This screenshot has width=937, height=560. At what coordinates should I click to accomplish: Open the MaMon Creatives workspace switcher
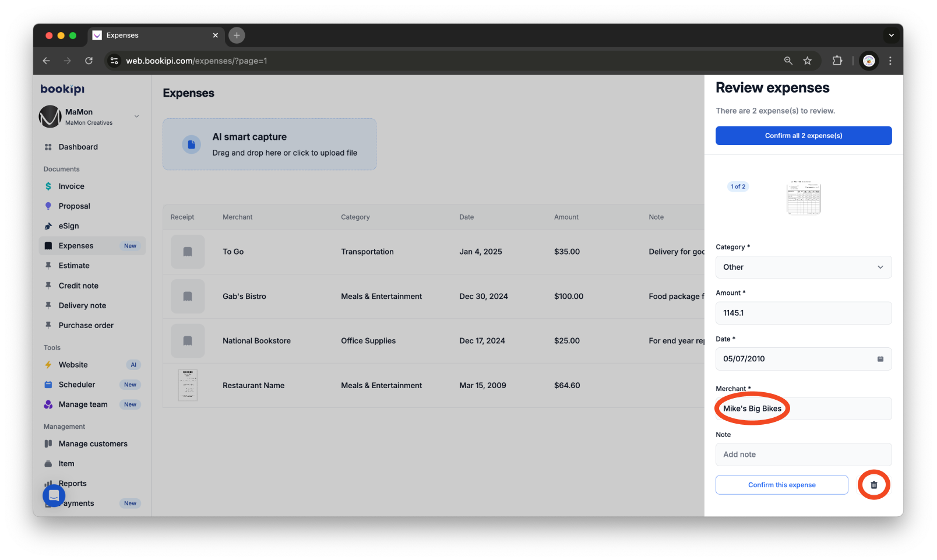pyautogui.click(x=136, y=116)
